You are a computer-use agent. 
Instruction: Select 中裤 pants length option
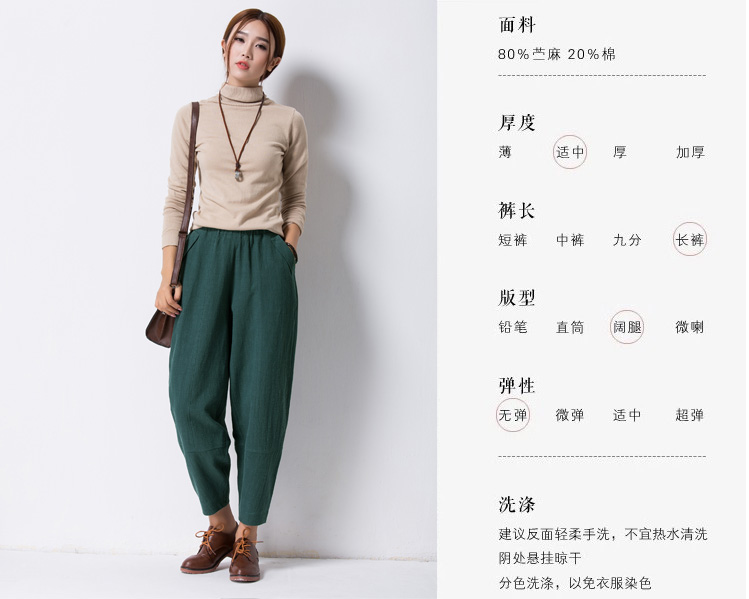[570, 240]
